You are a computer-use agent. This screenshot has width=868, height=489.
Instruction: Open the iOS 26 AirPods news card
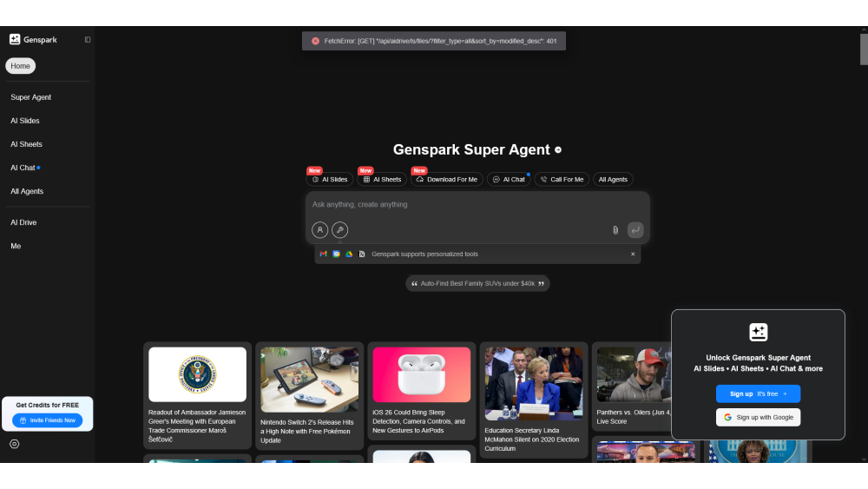pyautogui.click(x=421, y=391)
